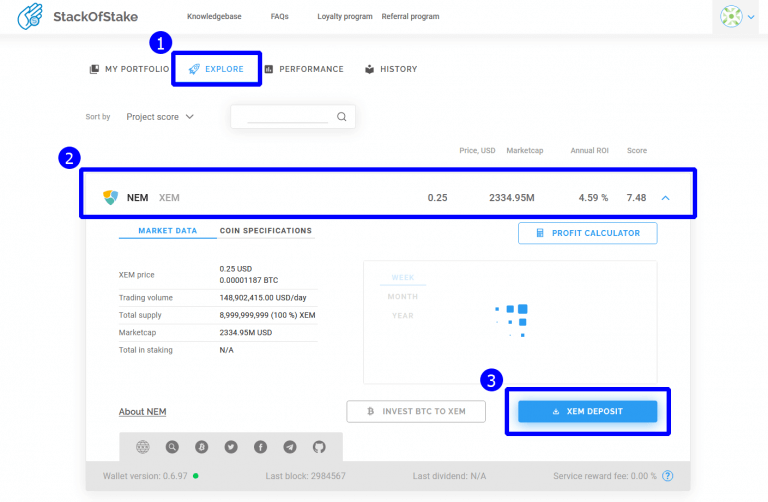768x502 pixels.
Task: Click the 4.59 % annual ROI value
Action: coord(593,197)
